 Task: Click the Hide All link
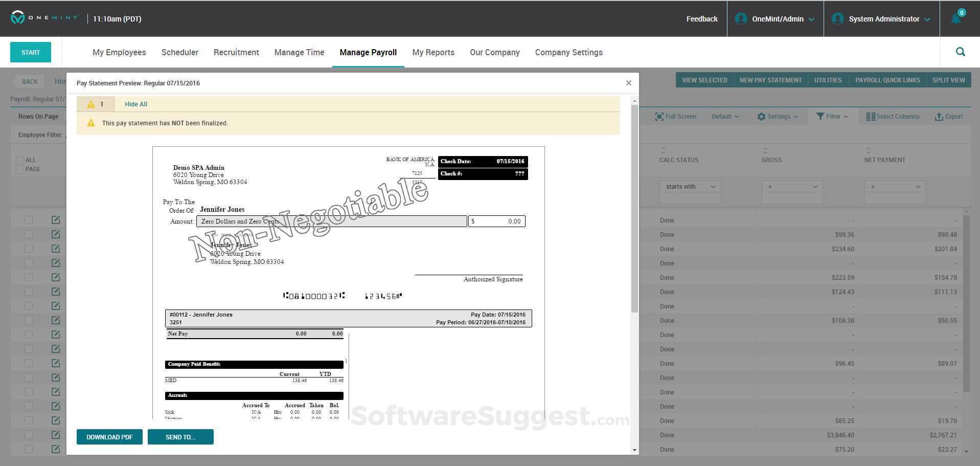click(x=136, y=104)
